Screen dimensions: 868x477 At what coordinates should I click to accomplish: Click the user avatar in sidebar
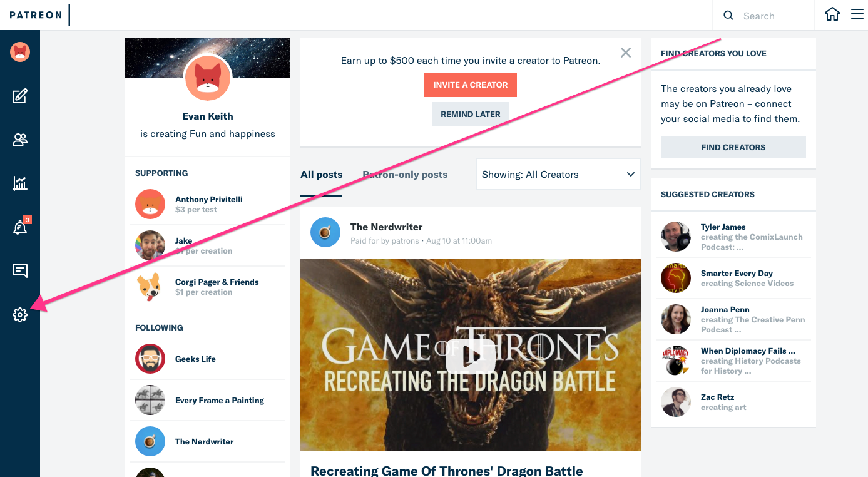[20, 52]
